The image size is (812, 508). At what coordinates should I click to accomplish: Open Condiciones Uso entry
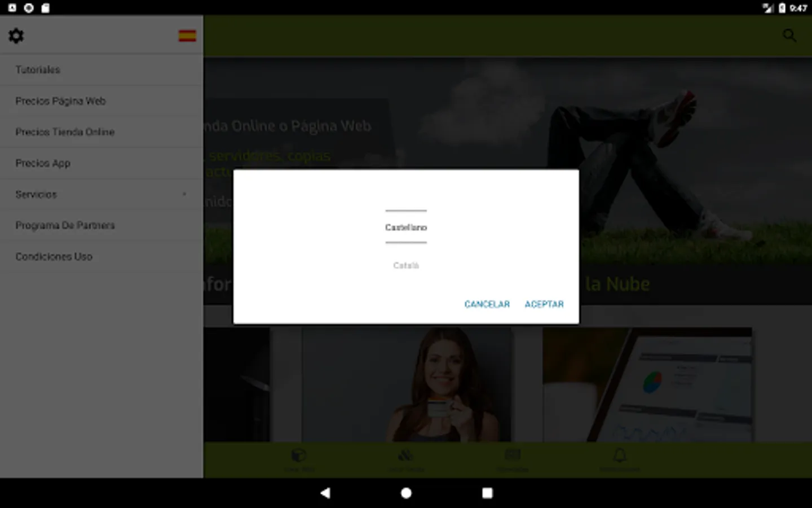click(x=101, y=256)
